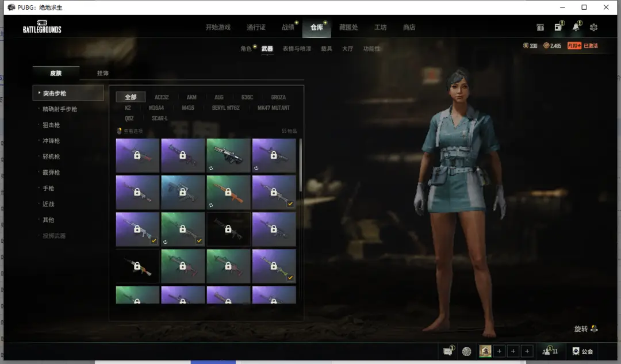The image size is (621, 364).
Task: Click the refresh icon on the orange rifle skin
Action: 211,205
